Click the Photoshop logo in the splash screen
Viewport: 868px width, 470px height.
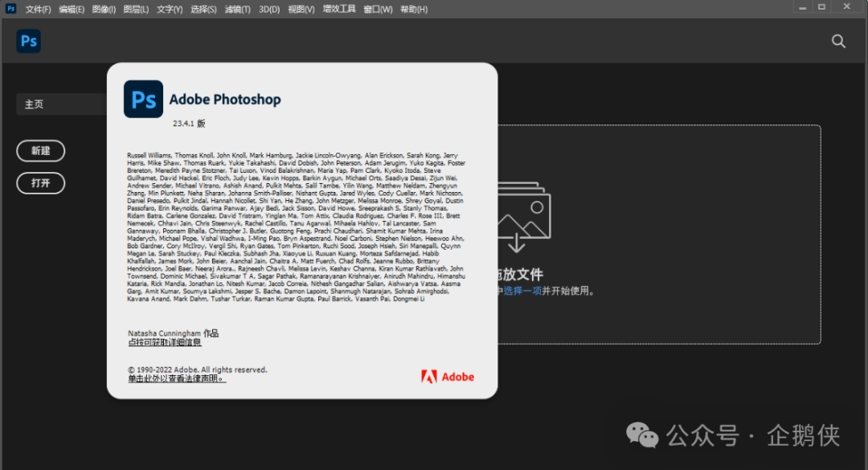(x=143, y=99)
